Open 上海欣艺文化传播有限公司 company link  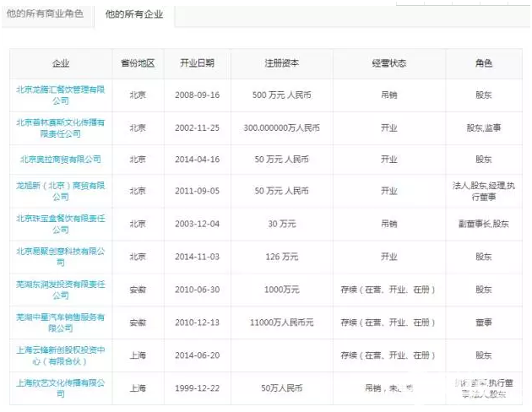(61, 388)
